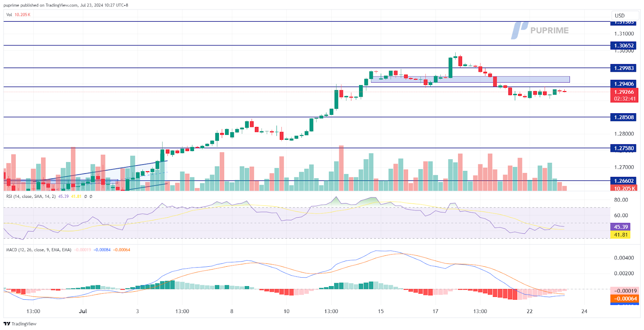Viewport: 644px width, 330px height.
Task: Click the RSI value label 45.39 on axis
Action: (620, 227)
